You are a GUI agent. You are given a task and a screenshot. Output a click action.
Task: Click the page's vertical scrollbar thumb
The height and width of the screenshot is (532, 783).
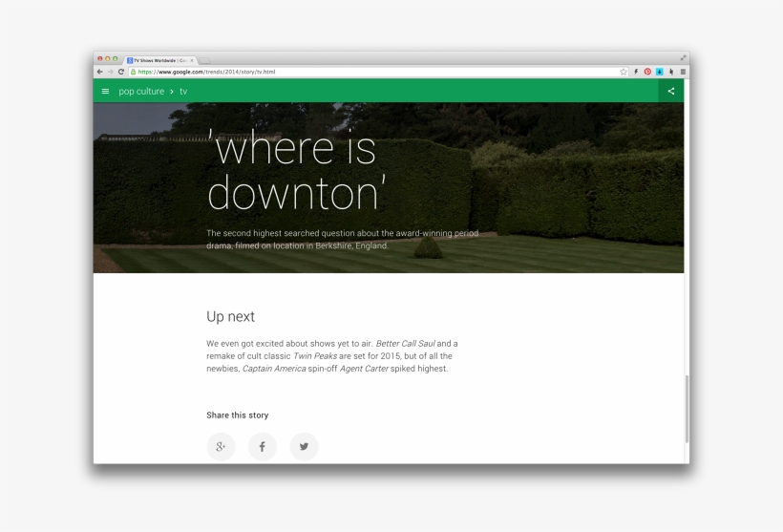687,409
